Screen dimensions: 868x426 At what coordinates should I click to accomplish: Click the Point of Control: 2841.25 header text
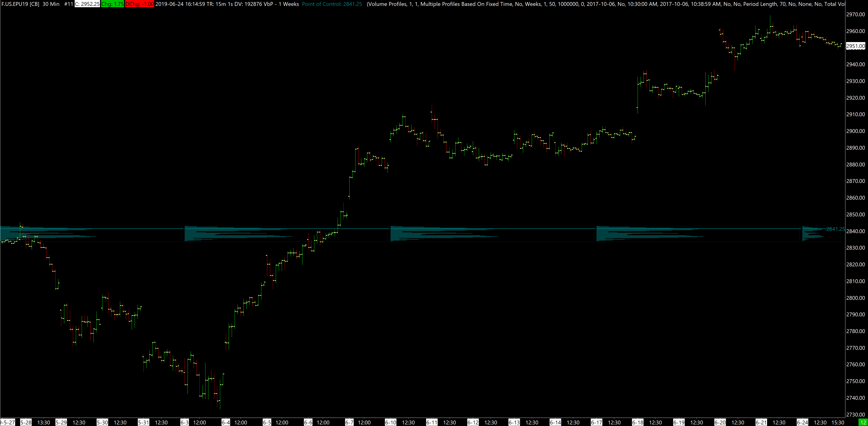tap(332, 4)
